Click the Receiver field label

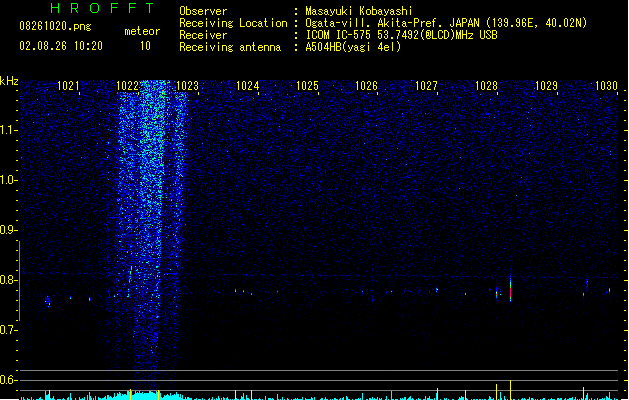pyautogui.click(x=203, y=35)
